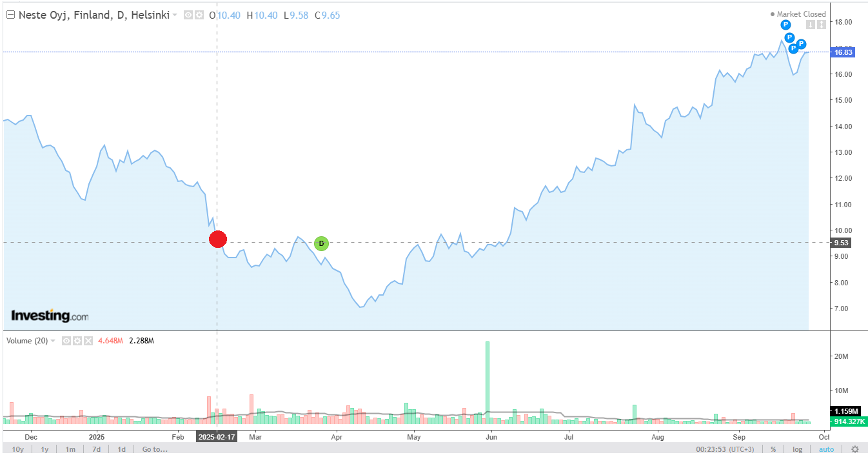Hide the Volume indicator with eye icon
Image resolution: width=868 pixels, height=457 pixels.
tap(66, 341)
